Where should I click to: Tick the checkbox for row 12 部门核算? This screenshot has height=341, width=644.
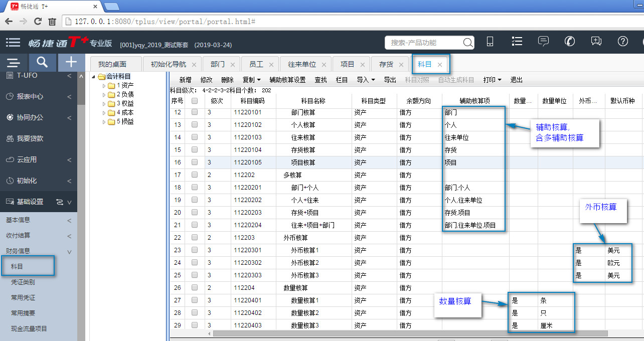click(195, 112)
